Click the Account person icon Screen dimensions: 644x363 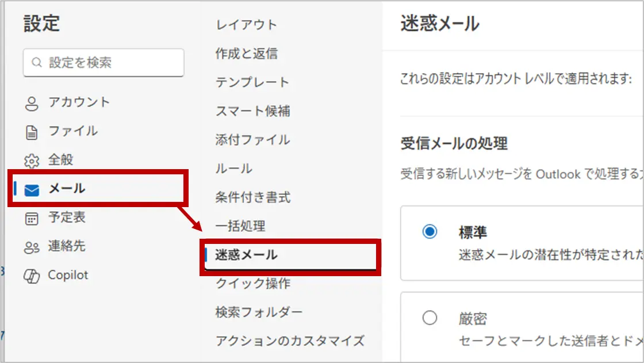[31, 104]
